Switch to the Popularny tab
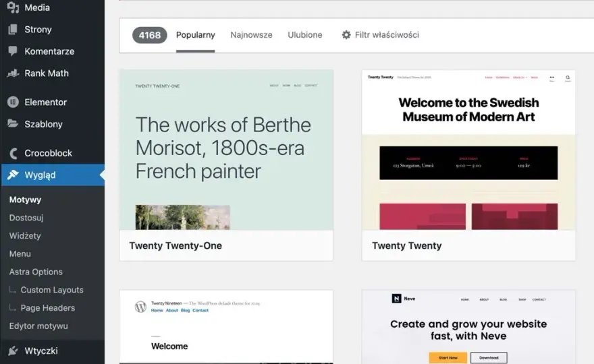 [x=196, y=35]
